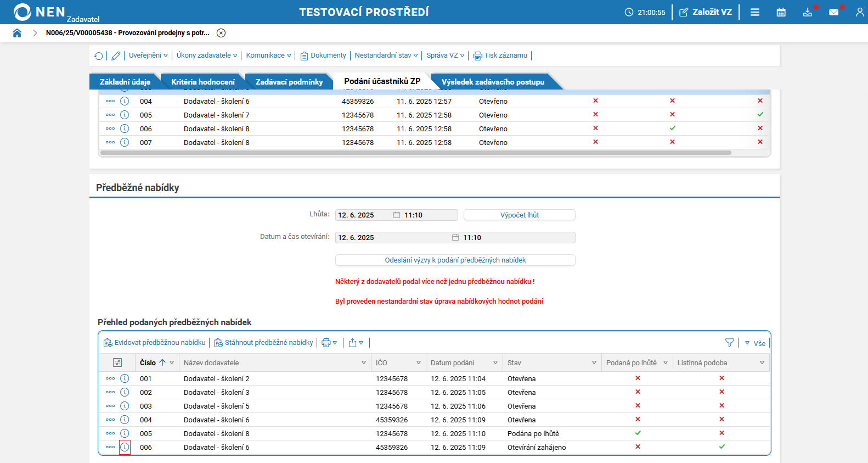Image resolution: width=868 pixels, height=463 pixels.
Task: Open filter arrow for Stav column
Action: (x=594, y=362)
